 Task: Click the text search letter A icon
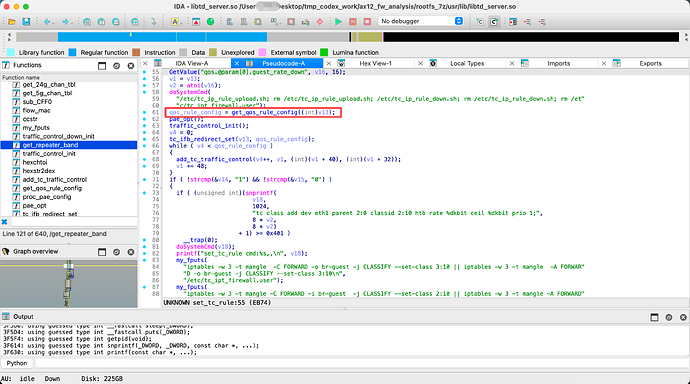175,22
